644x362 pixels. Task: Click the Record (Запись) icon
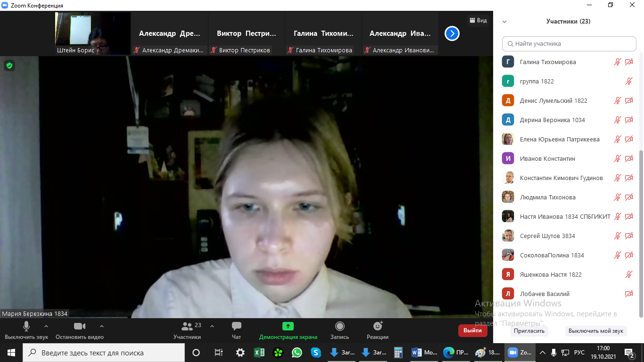339,326
